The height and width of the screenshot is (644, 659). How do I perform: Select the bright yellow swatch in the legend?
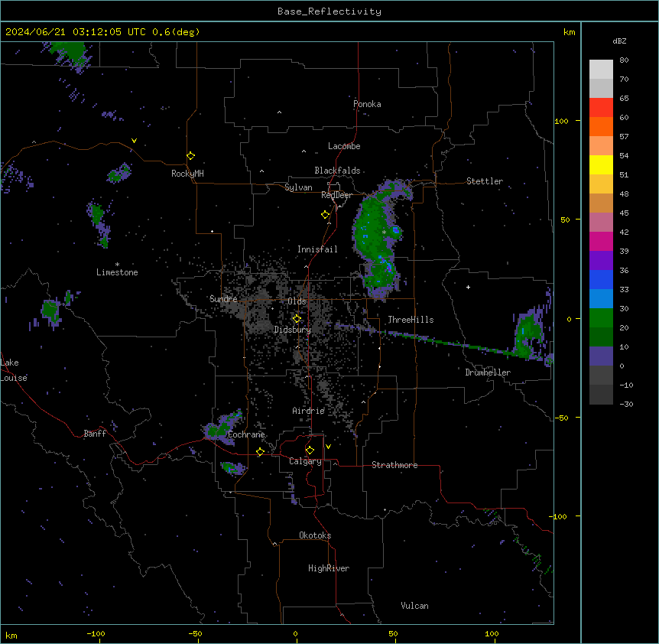[x=601, y=164]
